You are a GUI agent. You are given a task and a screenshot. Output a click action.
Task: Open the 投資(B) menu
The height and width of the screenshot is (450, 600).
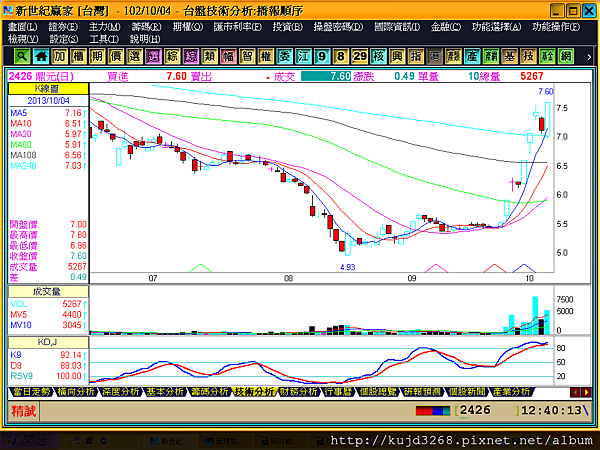point(288,27)
